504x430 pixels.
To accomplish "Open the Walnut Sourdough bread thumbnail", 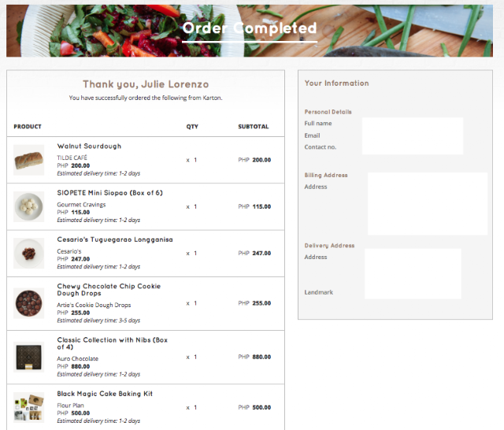I will 28,160.
